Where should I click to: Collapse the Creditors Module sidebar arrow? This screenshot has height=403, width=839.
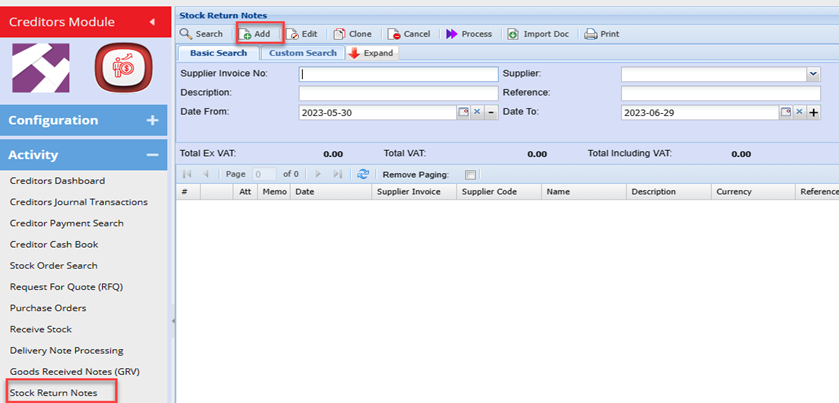click(152, 22)
